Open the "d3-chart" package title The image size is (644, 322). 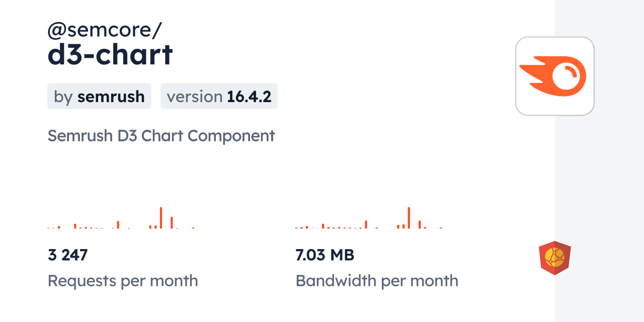tap(110, 54)
